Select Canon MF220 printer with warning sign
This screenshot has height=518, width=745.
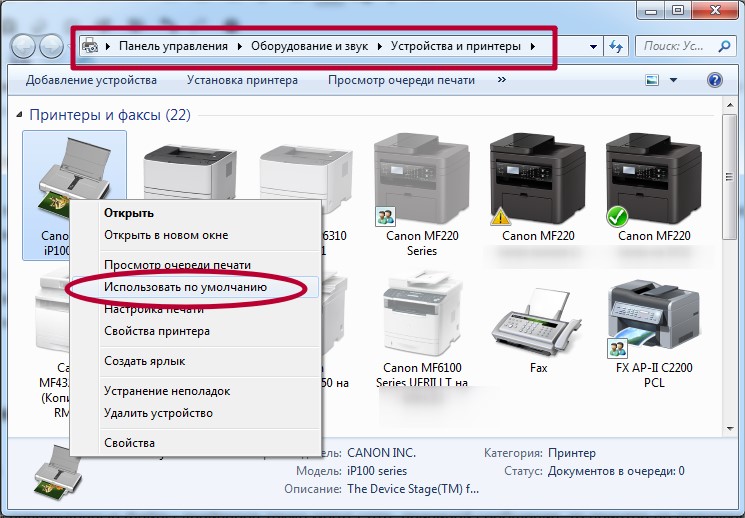tap(538, 187)
